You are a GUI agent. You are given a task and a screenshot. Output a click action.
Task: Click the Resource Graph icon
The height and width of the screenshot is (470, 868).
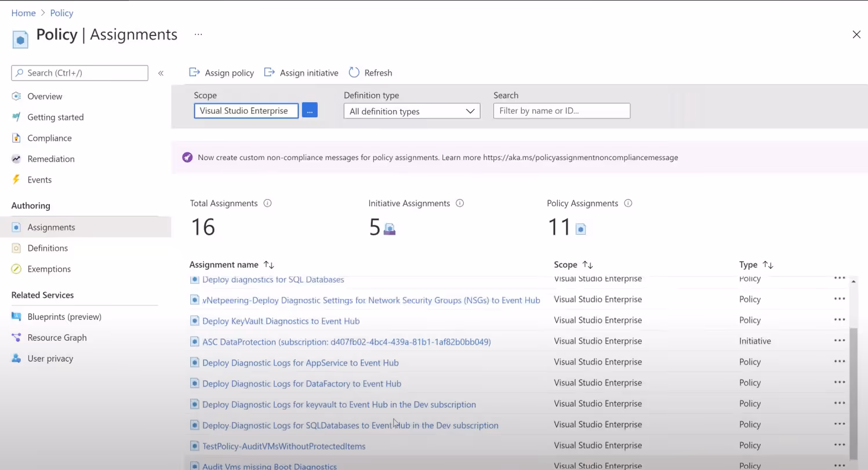point(16,337)
